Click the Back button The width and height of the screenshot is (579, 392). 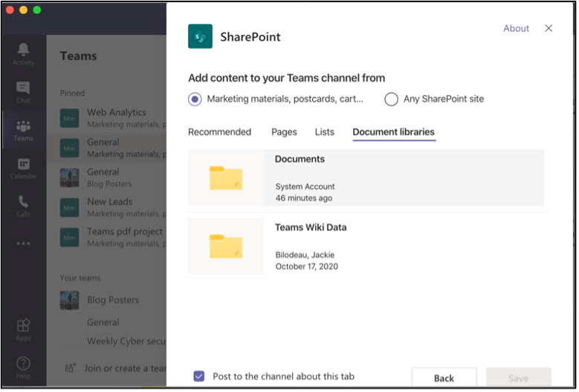tap(444, 379)
